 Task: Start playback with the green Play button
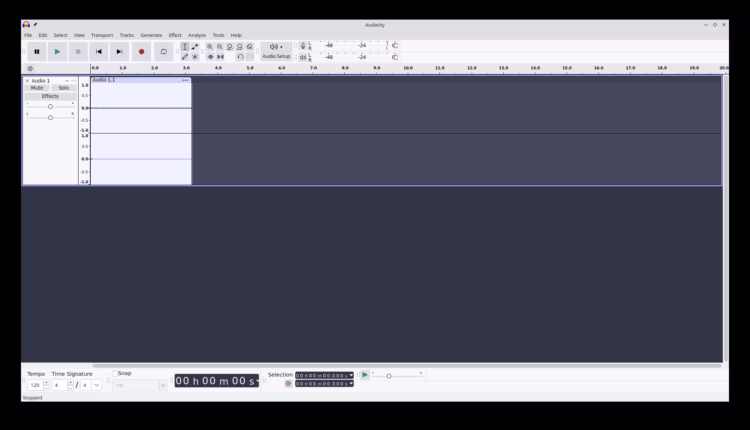tap(57, 52)
